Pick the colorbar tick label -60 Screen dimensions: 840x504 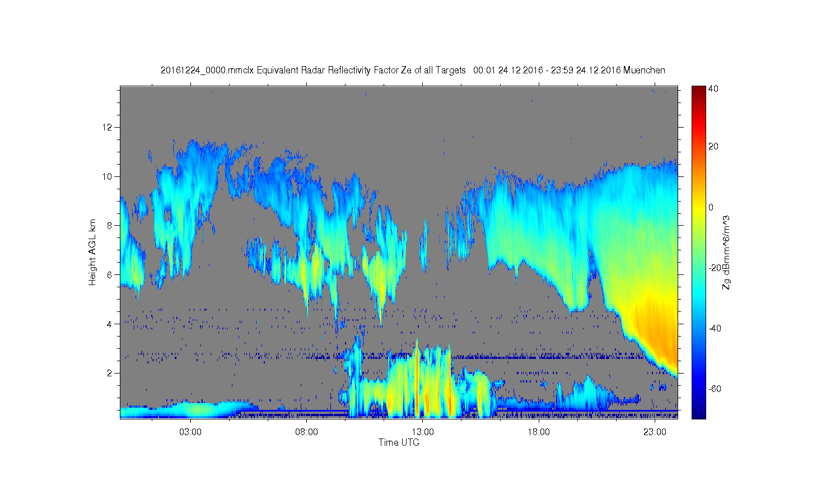click(715, 389)
